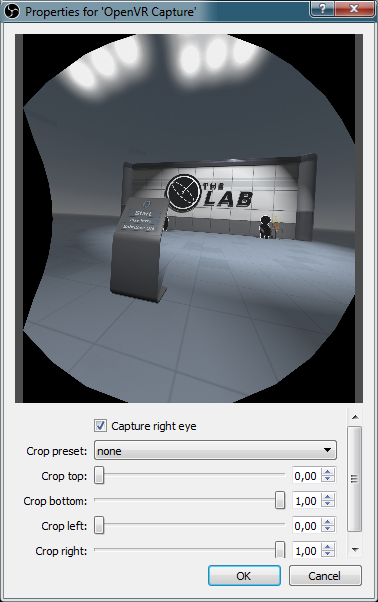Click the OpenVR Capture preview image

point(189,218)
